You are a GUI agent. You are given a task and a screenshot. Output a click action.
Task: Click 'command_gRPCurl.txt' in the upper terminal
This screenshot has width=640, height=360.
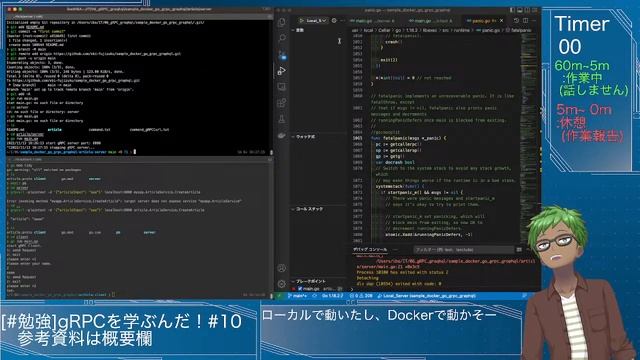click(149, 130)
